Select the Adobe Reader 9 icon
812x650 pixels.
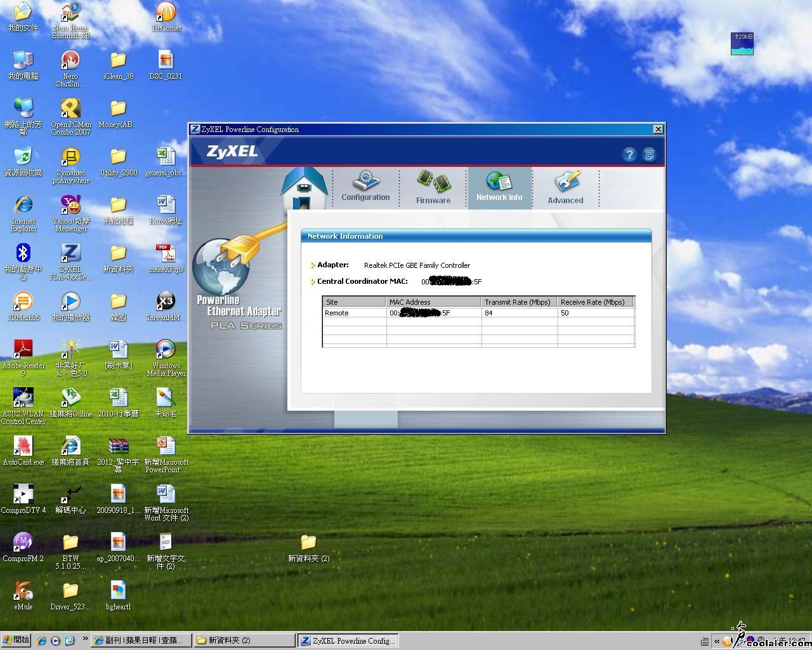pyautogui.click(x=23, y=358)
